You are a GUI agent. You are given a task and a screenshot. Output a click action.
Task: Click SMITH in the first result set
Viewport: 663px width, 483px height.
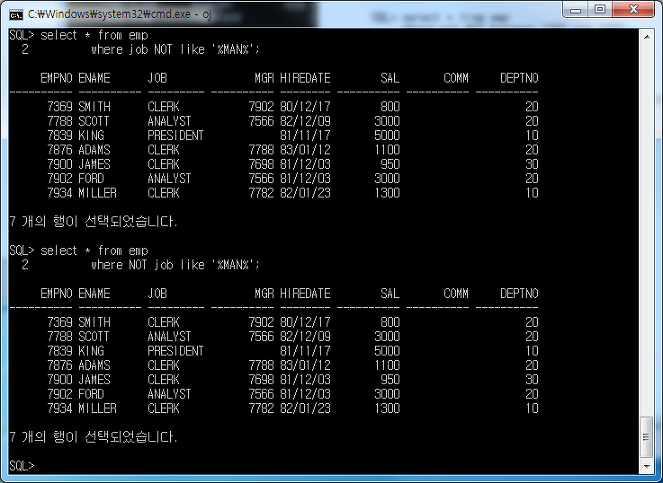[x=94, y=107]
